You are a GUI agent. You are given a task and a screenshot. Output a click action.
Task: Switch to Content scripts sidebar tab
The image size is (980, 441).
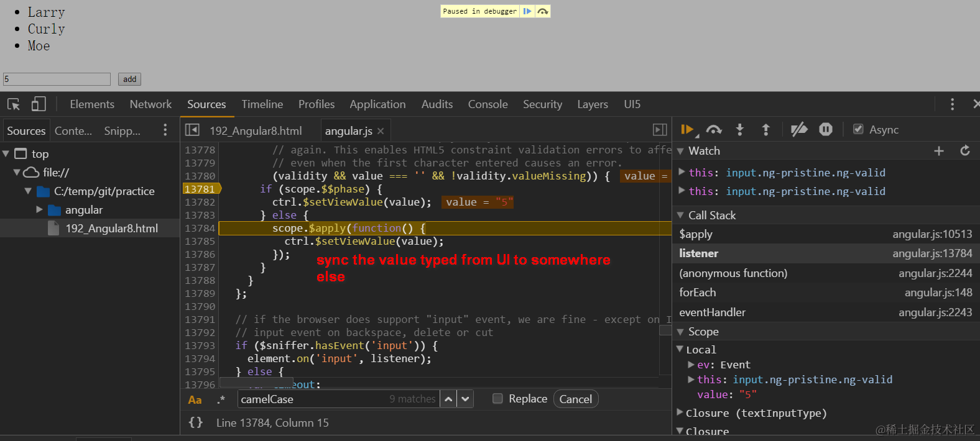[73, 130]
